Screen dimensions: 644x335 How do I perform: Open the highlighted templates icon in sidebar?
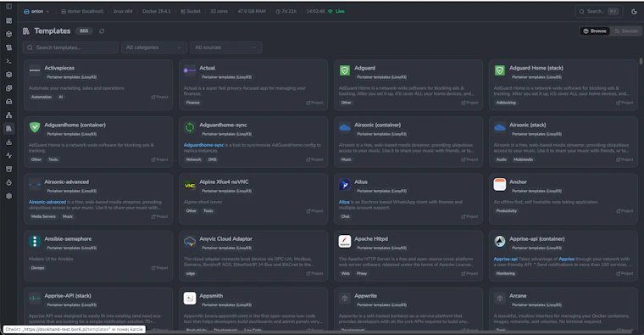(x=8, y=129)
